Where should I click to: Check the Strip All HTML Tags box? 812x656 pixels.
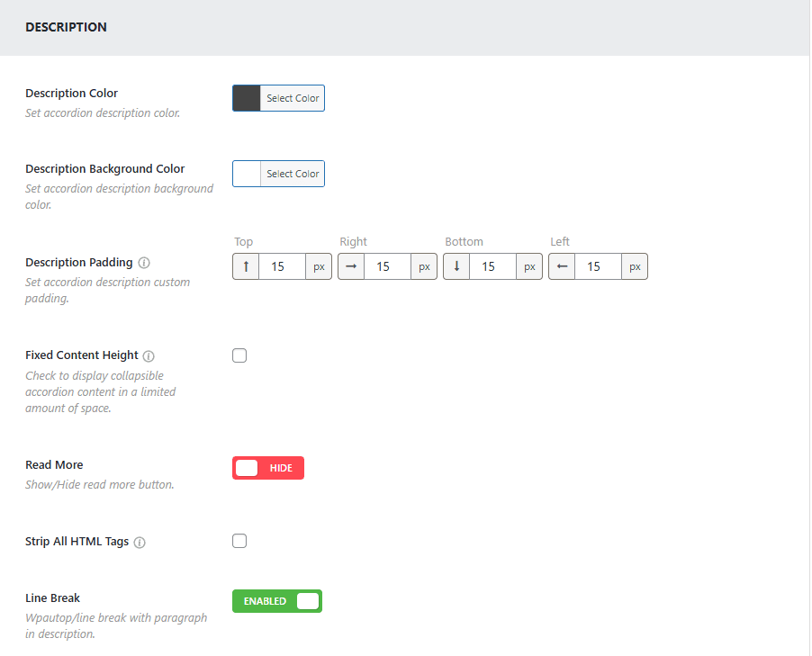[239, 541]
